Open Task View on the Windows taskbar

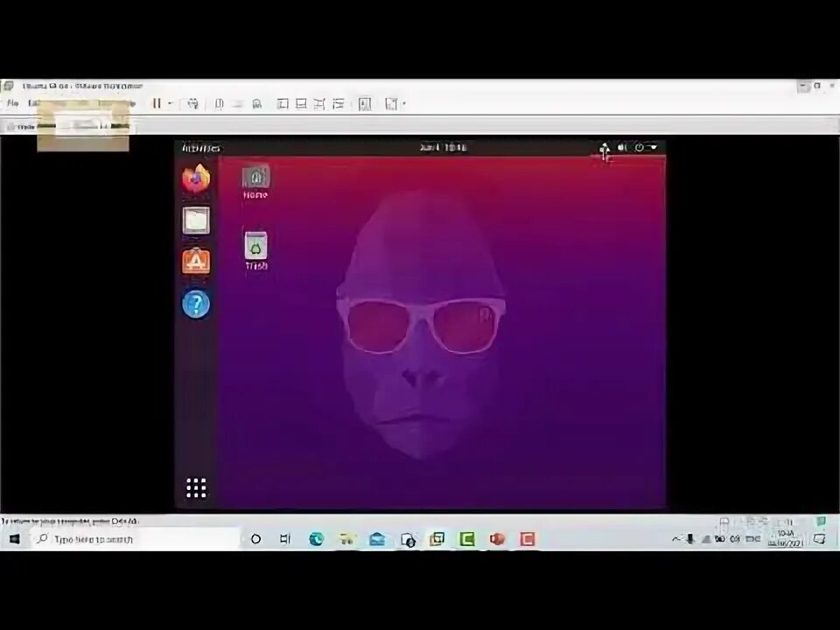[x=285, y=539]
